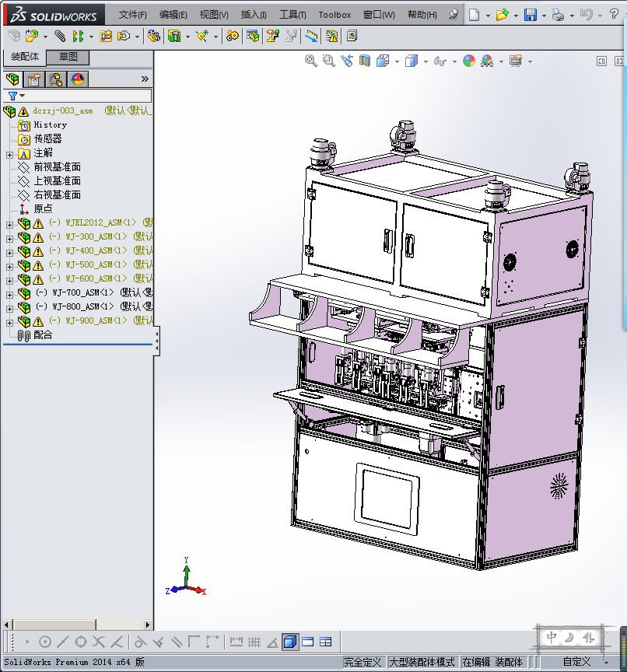The image size is (627, 672).
Task: Switch to the 草图 tab
Action: (68, 57)
